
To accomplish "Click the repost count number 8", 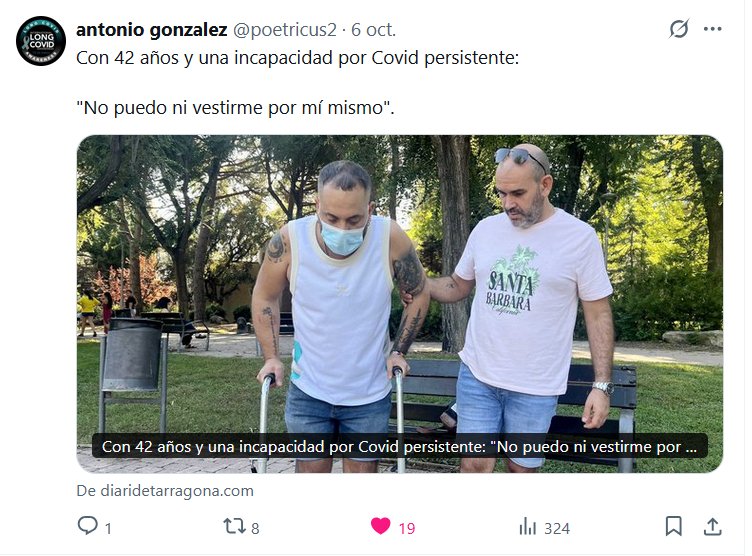I will pos(255,529).
